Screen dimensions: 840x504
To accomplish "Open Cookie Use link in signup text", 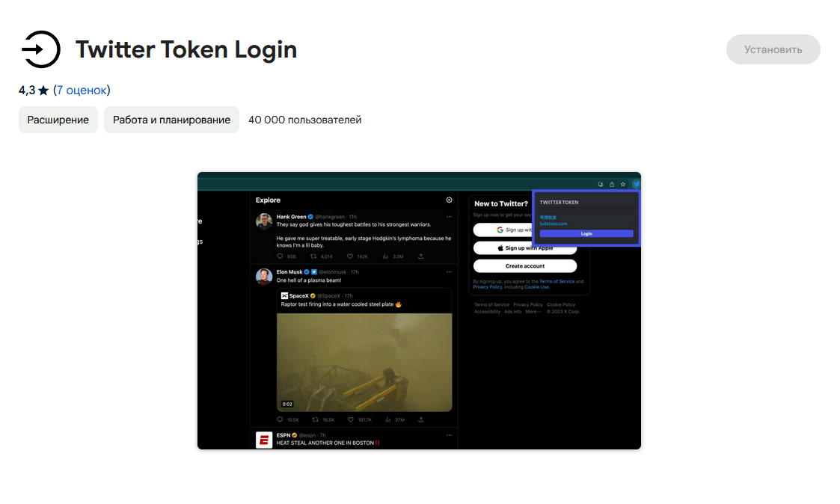I will (537, 287).
